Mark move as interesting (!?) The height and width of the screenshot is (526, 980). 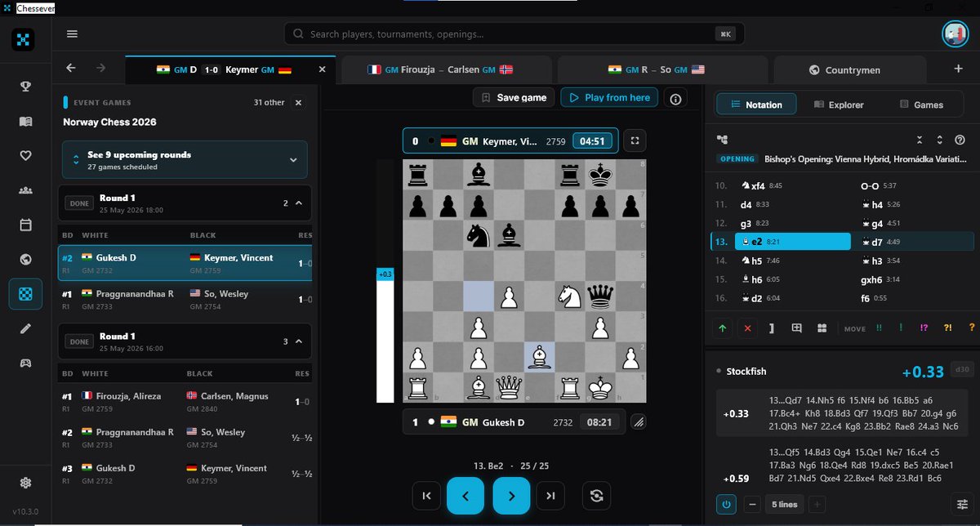click(x=924, y=328)
